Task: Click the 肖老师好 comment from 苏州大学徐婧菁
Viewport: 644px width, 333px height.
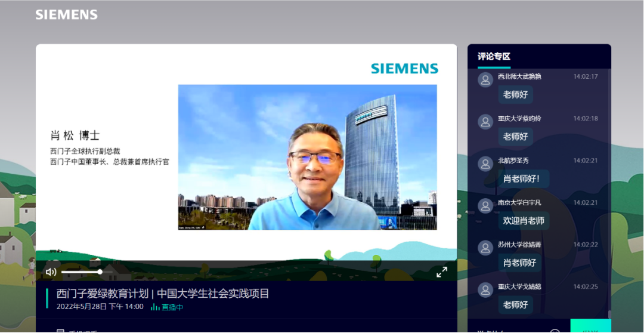Action: click(519, 263)
